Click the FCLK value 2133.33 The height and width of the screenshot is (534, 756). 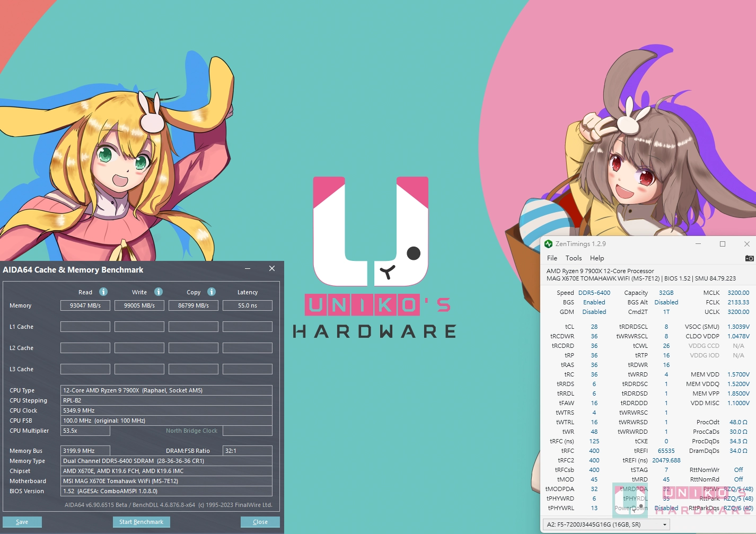pos(739,302)
